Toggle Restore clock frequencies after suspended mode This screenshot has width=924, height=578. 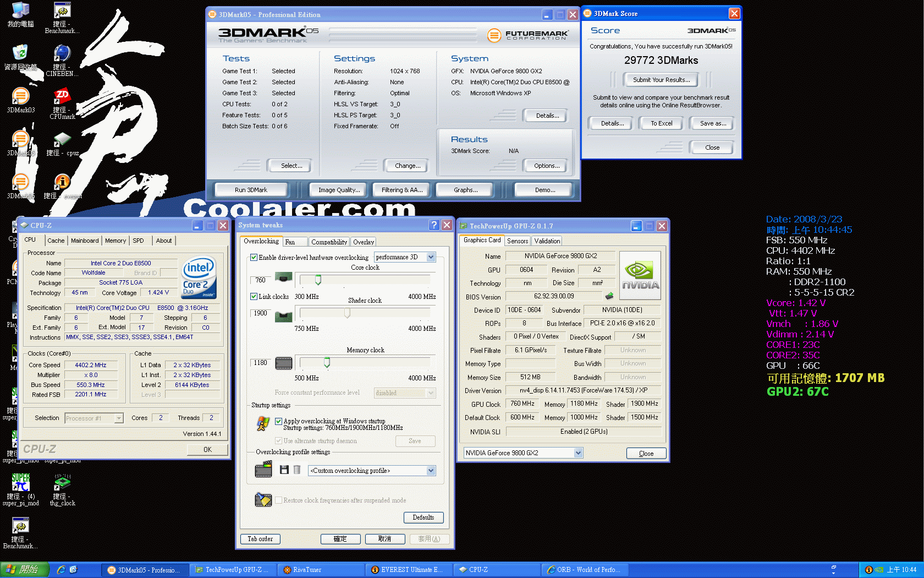tap(279, 500)
